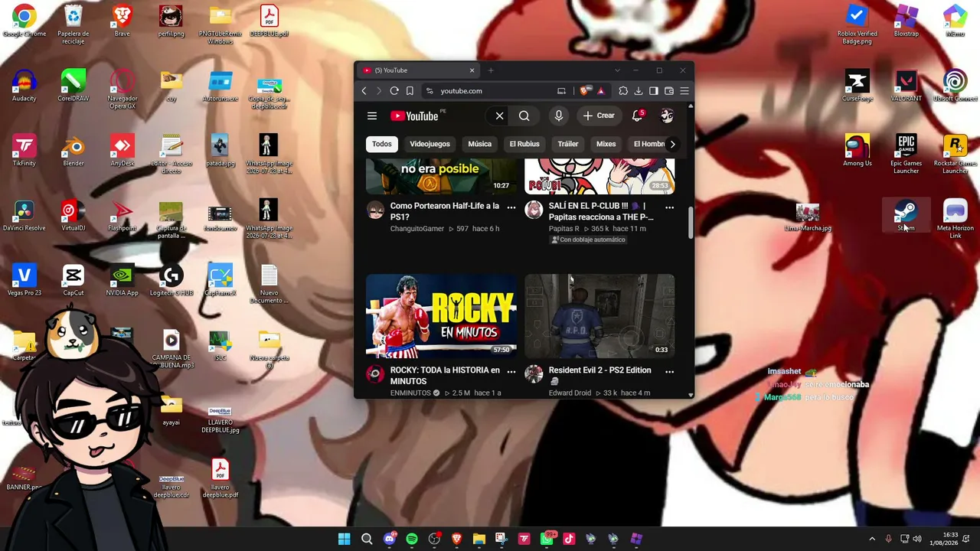Viewport: 980px width, 551px height.
Task: Open File Explorer from the taskbar
Action: click(479, 539)
